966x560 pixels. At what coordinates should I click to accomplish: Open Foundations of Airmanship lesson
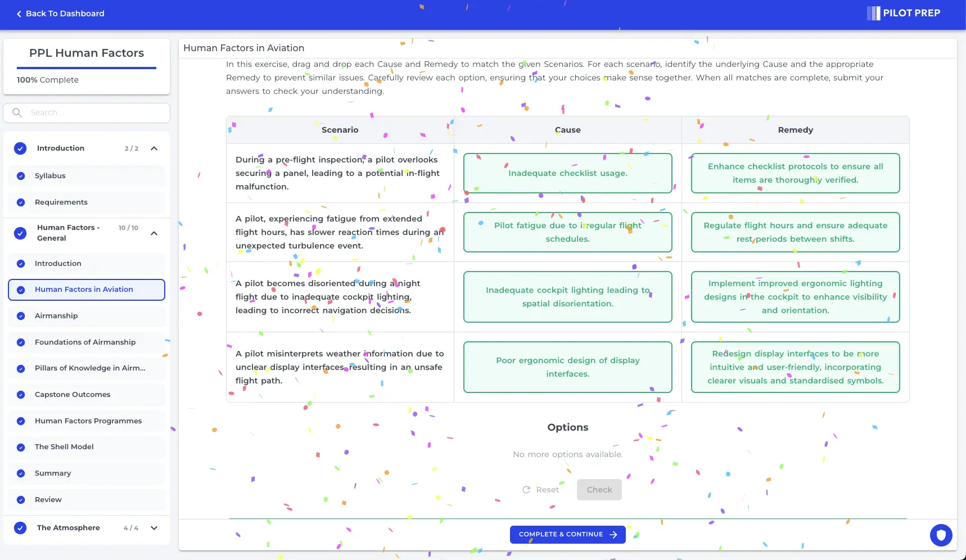click(x=87, y=342)
